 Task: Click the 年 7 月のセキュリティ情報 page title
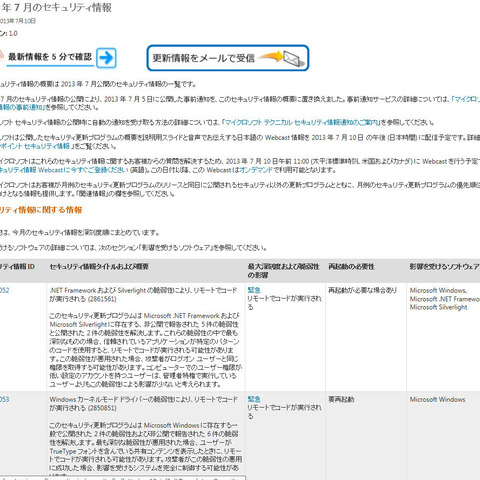[x=56, y=8]
